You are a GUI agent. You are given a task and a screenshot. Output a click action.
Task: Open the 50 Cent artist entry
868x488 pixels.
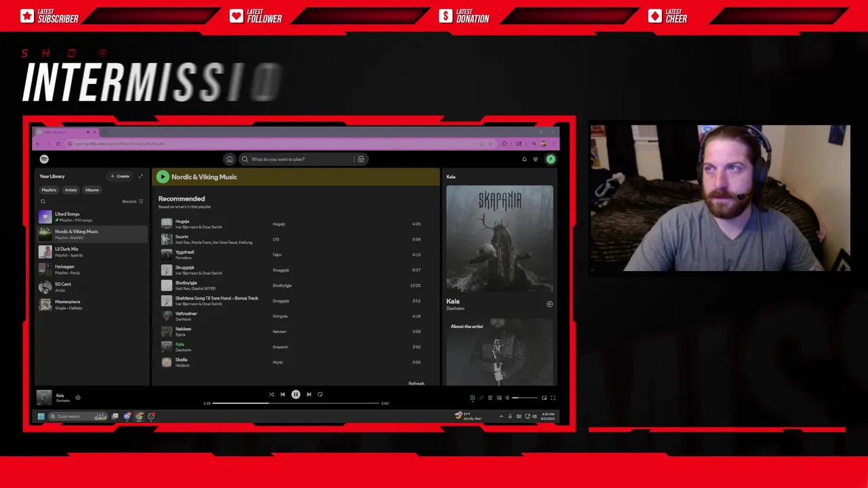(x=92, y=287)
